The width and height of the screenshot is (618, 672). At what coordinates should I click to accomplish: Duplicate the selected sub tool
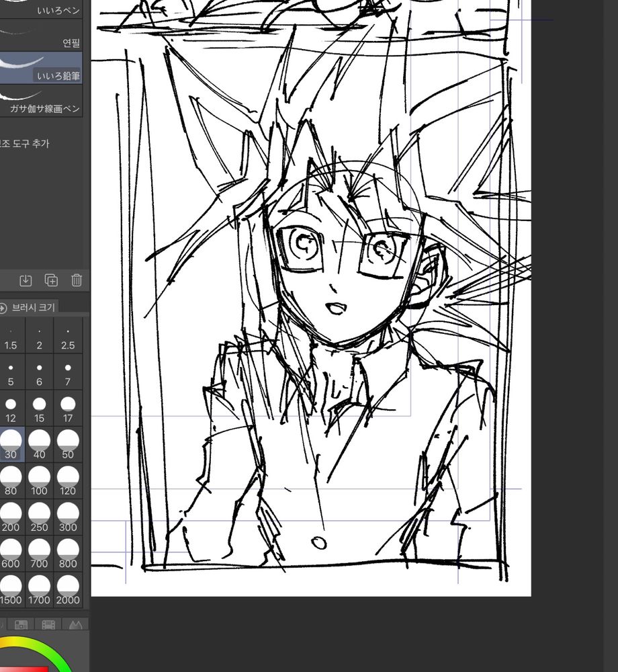pyautogui.click(x=52, y=280)
